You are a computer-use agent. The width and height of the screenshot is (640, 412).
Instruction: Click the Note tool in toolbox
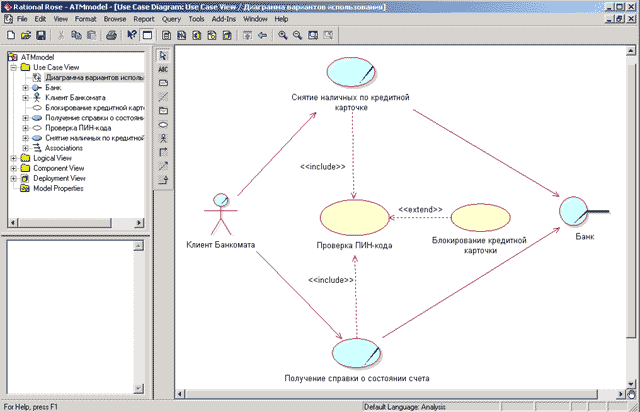[x=164, y=82]
